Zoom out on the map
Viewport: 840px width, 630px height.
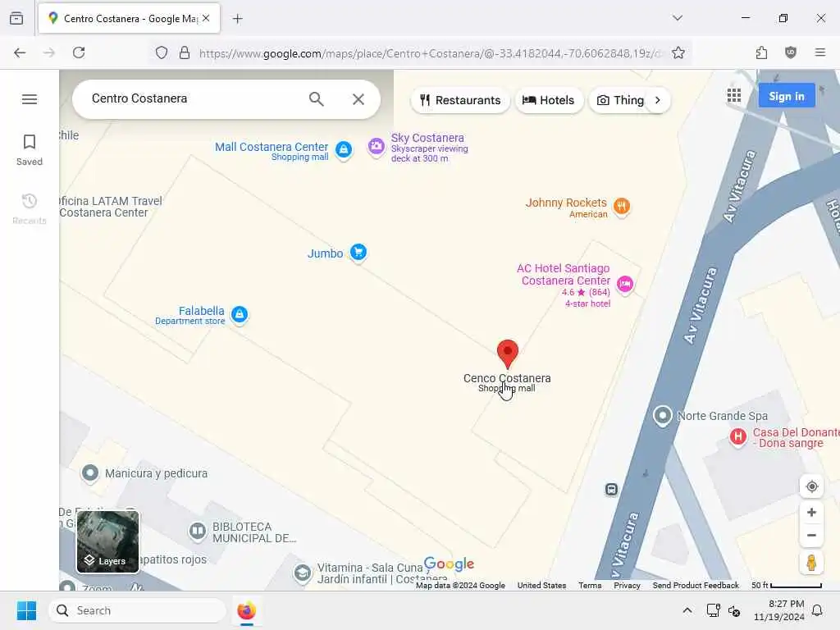[x=811, y=535]
